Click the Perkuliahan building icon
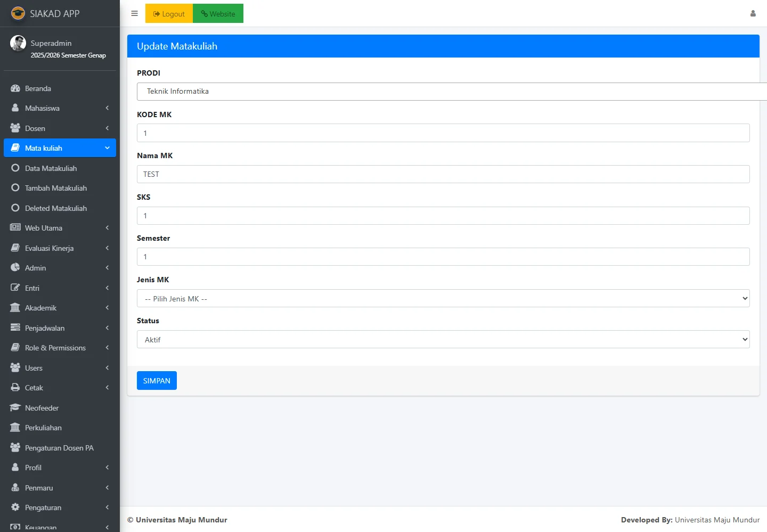Screen dimensions: 767x532 [15, 428]
